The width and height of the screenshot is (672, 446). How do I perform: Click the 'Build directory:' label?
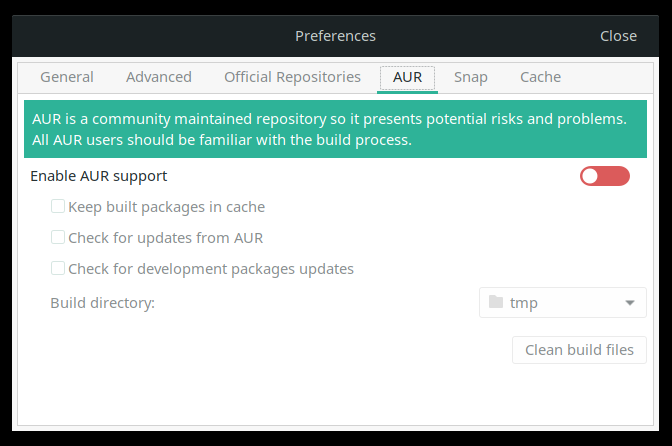[x=102, y=302]
